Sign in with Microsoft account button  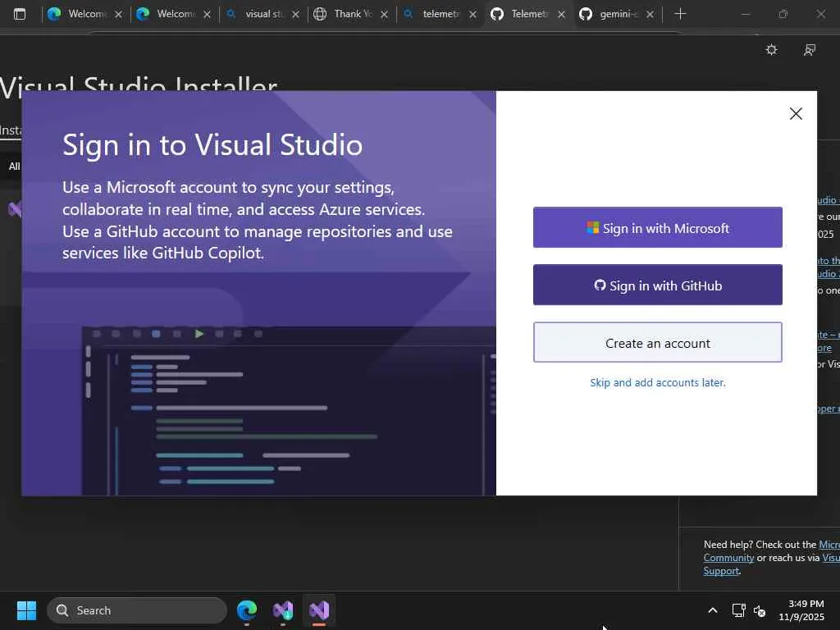pyautogui.click(x=657, y=228)
